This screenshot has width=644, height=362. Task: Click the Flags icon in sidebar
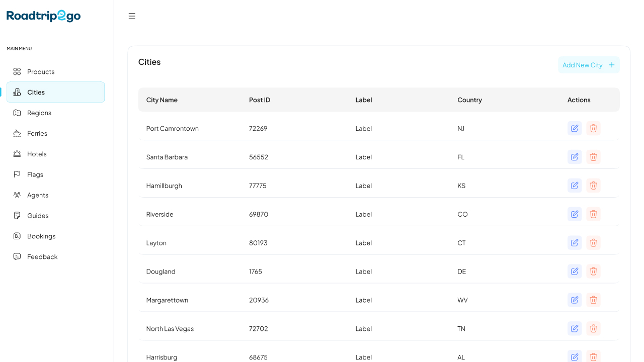(17, 174)
